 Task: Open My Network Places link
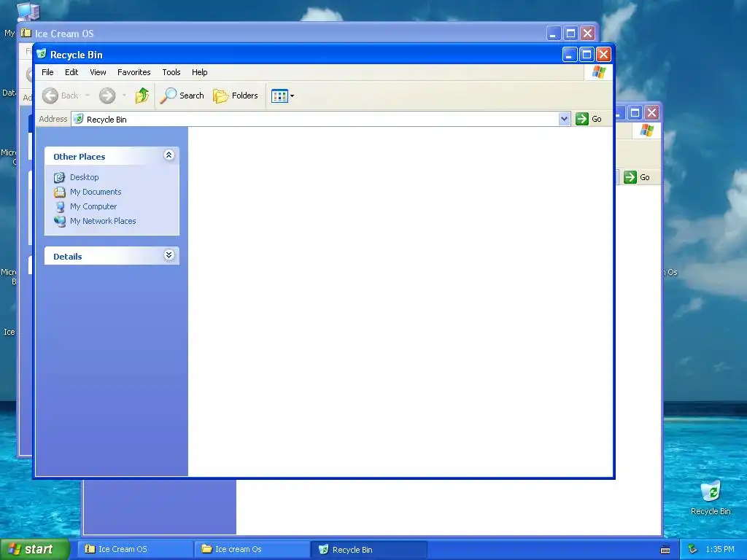[103, 221]
